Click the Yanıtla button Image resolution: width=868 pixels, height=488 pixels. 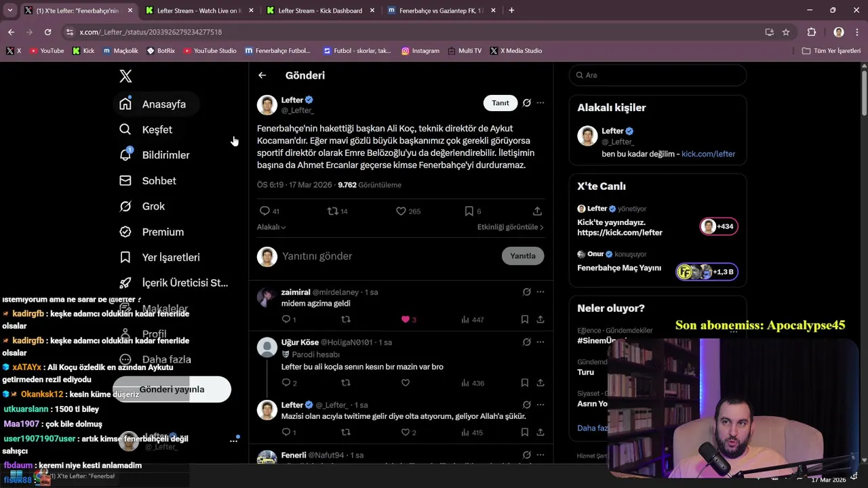click(523, 256)
